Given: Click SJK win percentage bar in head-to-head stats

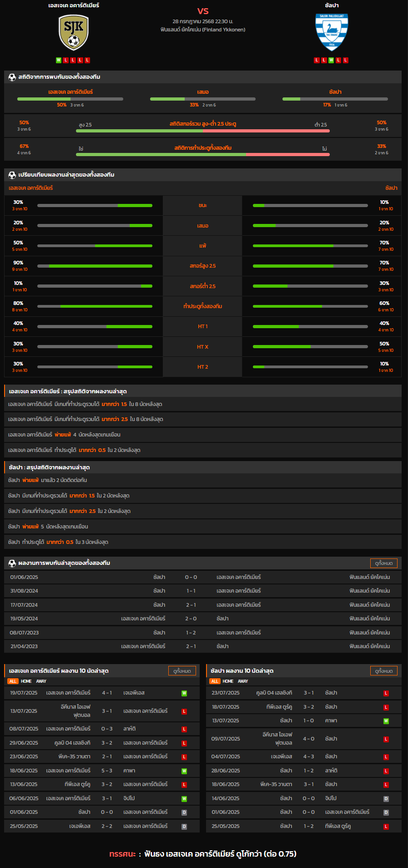Looking at the screenshot, I should [x=70, y=99].
